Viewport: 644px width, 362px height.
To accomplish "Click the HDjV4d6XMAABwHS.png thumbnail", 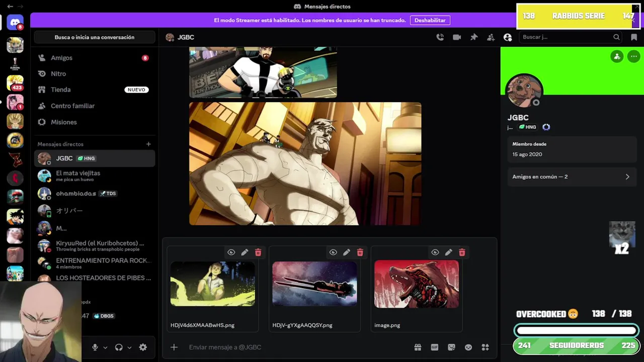I will point(212,284).
